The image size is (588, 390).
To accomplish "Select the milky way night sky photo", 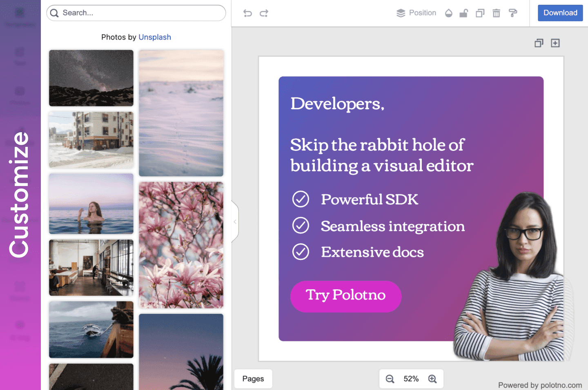I will click(91, 78).
